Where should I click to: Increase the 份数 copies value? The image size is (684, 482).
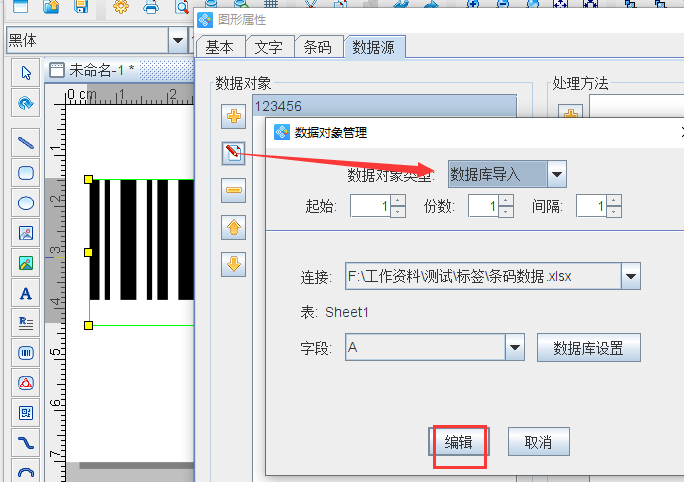pyautogui.click(x=506, y=200)
